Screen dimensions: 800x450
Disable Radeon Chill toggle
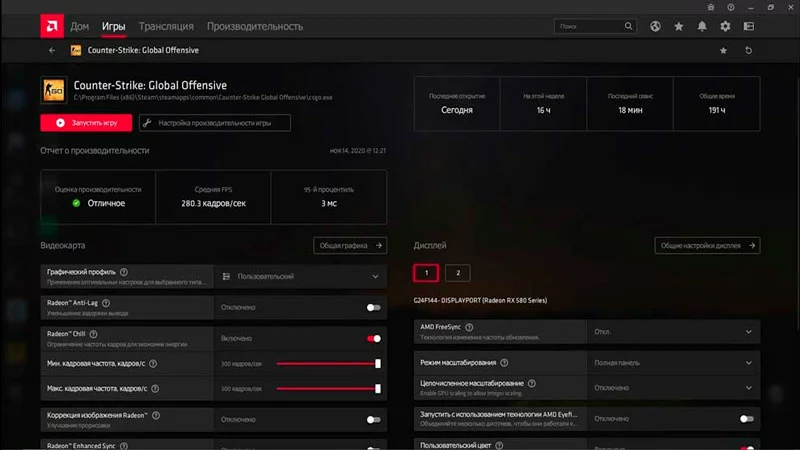(x=373, y=338)
